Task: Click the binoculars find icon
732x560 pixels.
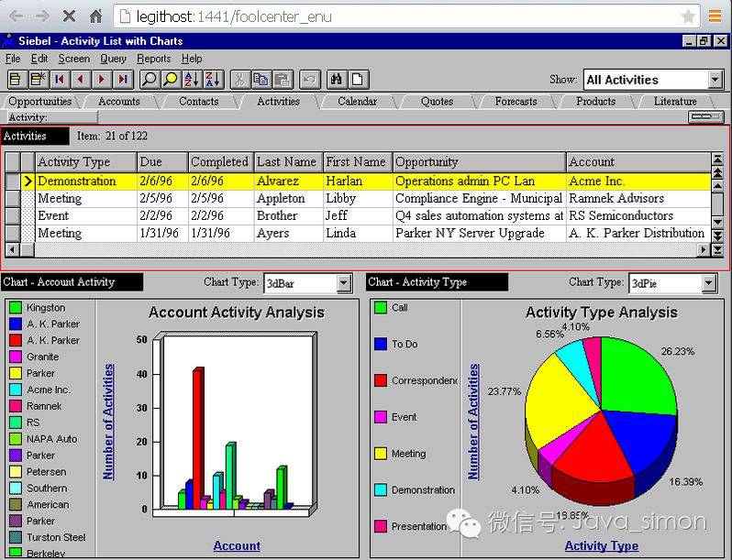Action: tap(336, 80)
